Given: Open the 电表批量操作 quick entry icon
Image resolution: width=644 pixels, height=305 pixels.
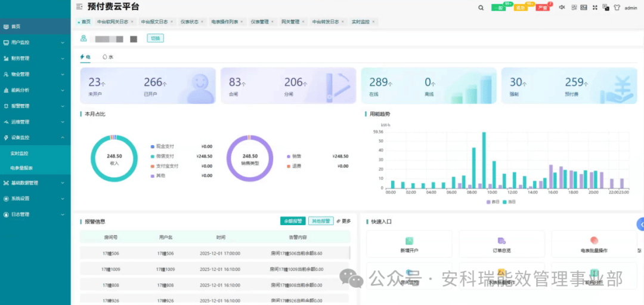Looking at the screenshot, I should coord(593,241).
